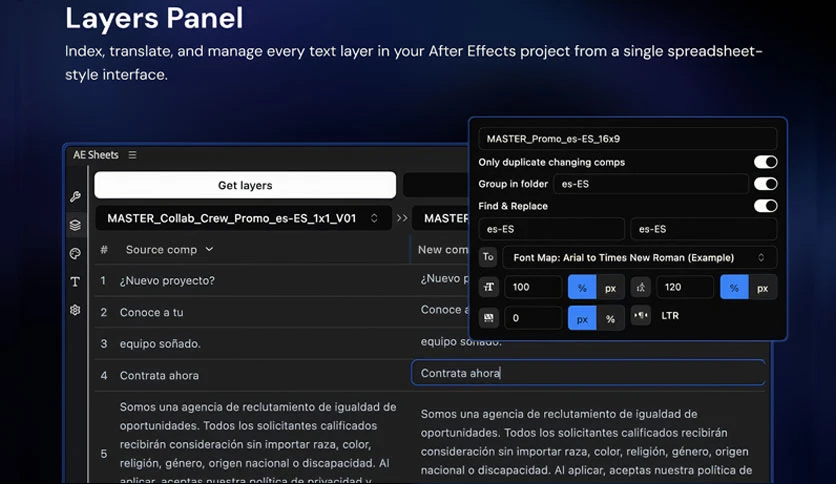
Task: Edit the MASTER_Promo_es-ES_16x9 name field
Action: (628, 139)
